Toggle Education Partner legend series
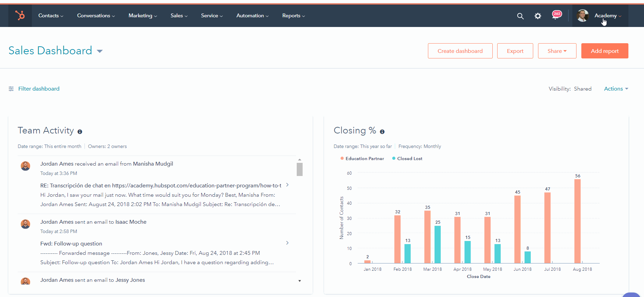This screenshot has height=297, width=644. pos(362,159)
